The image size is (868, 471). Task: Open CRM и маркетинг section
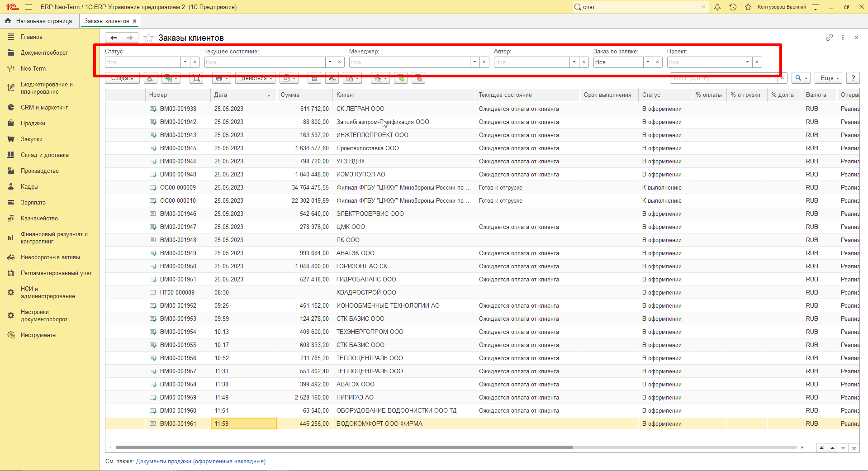coord(44,107)
